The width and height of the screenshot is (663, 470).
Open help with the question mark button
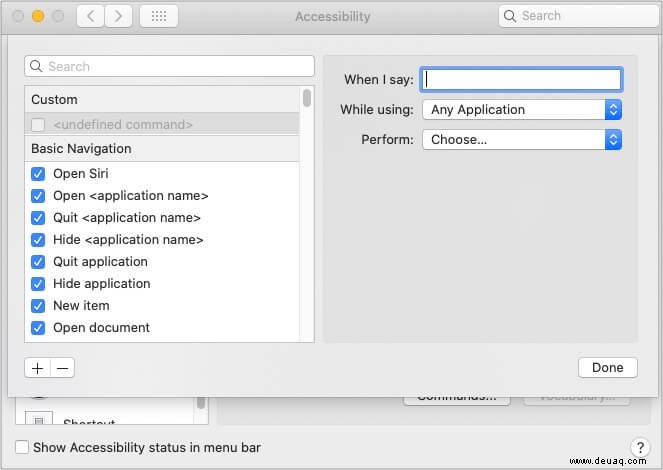click(x=640, y=447)
